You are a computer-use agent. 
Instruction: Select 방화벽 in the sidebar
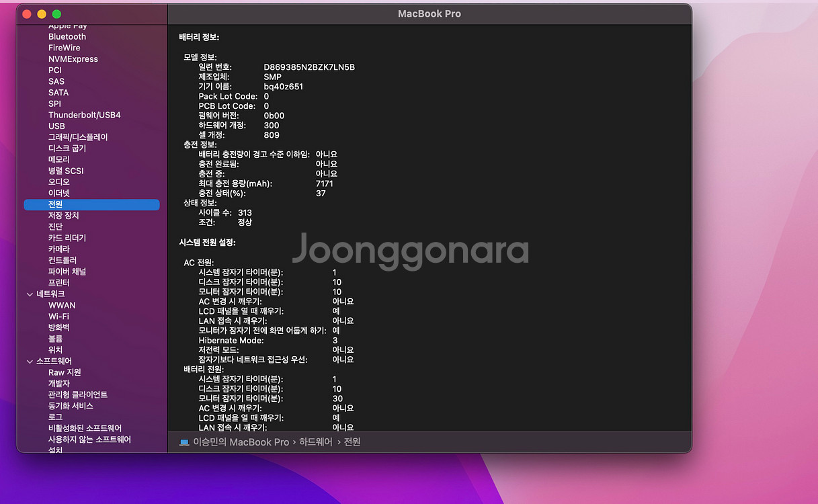tap(59, 327)
